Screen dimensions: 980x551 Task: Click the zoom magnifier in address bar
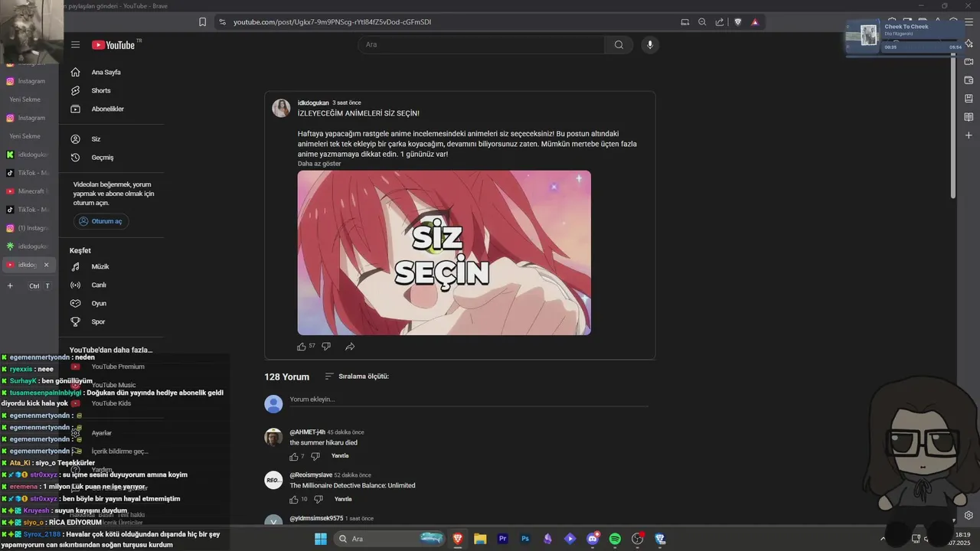point(702,22)
